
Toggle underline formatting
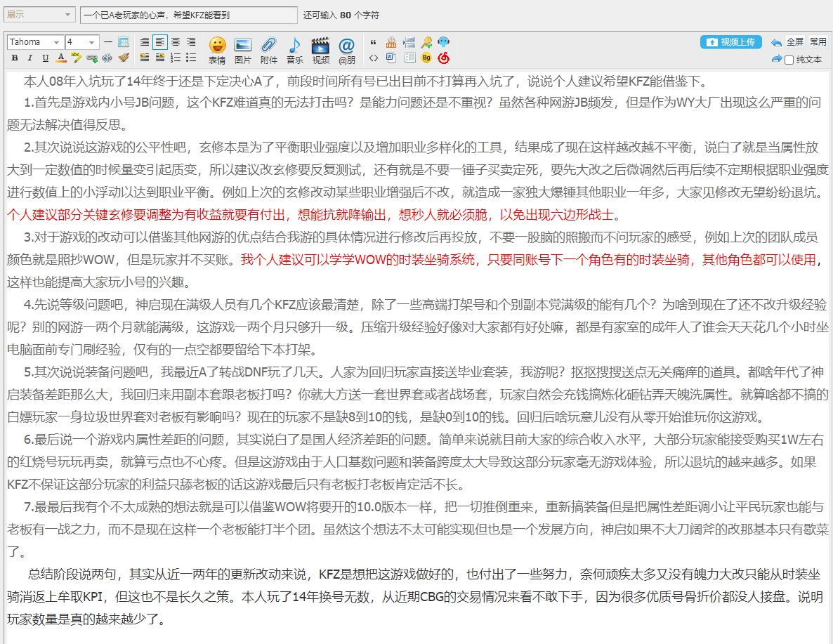(45, 58)
